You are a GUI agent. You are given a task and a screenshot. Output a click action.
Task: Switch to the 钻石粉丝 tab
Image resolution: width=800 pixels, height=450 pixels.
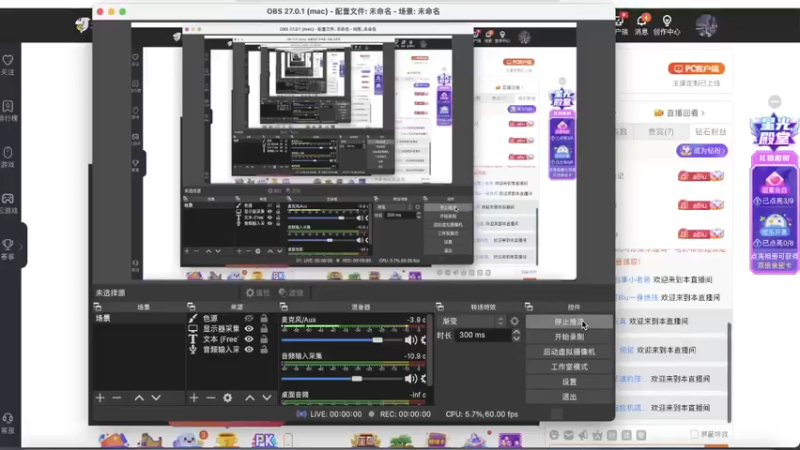tap(711, 132)
